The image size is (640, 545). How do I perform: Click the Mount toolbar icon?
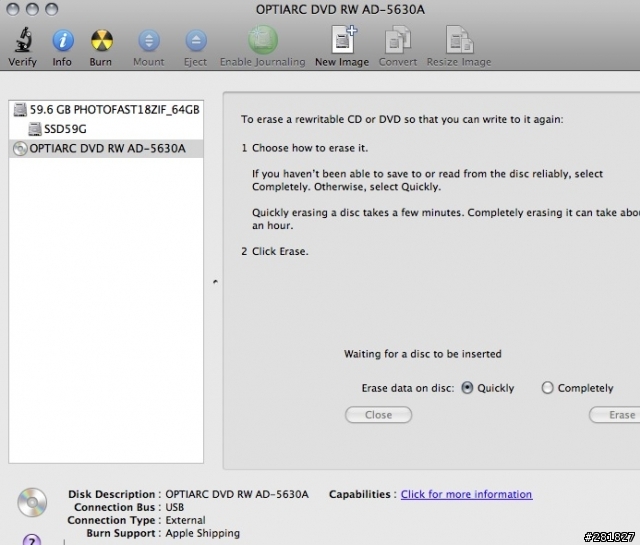(x=149, y=40)
